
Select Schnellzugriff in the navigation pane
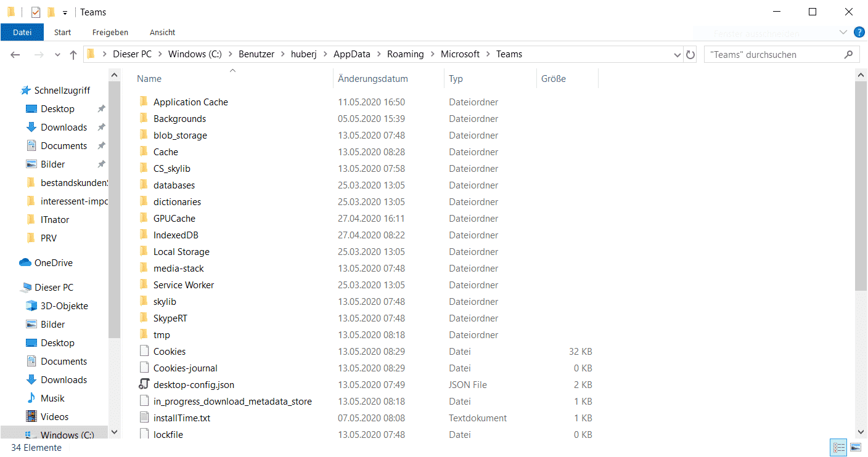(62, 91)
